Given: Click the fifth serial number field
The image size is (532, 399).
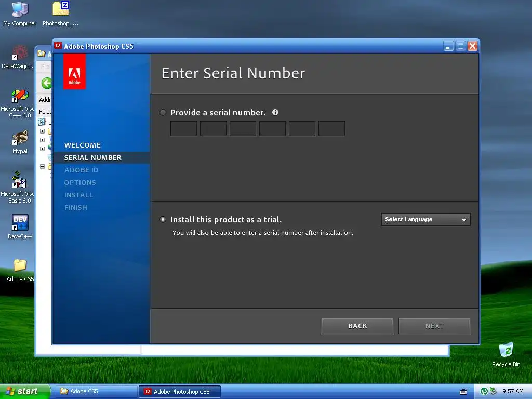Looking at the screenshot, I should 302,129.
